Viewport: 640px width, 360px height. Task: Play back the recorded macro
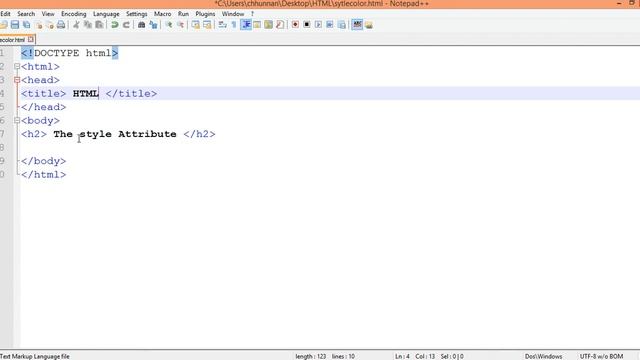pos(318,25)
